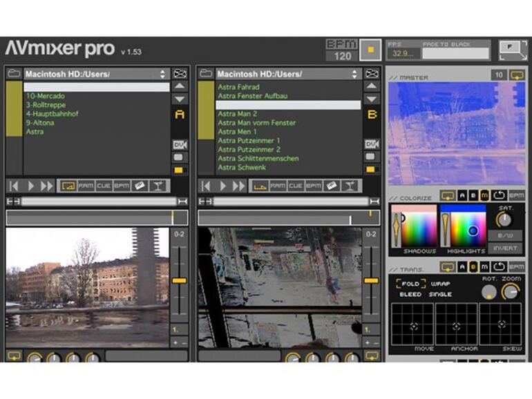Assign Colorize effect to channel A

tap(462, 195)
